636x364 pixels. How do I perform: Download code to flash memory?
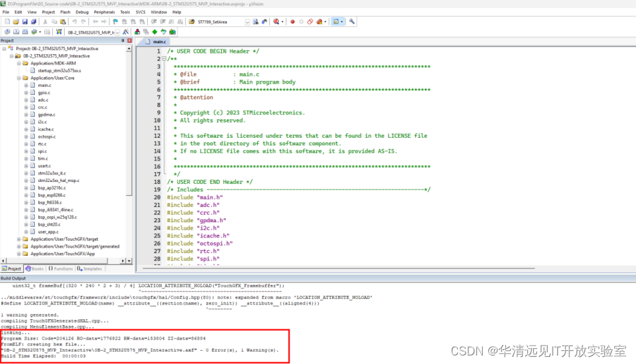(x=59, y=32)
